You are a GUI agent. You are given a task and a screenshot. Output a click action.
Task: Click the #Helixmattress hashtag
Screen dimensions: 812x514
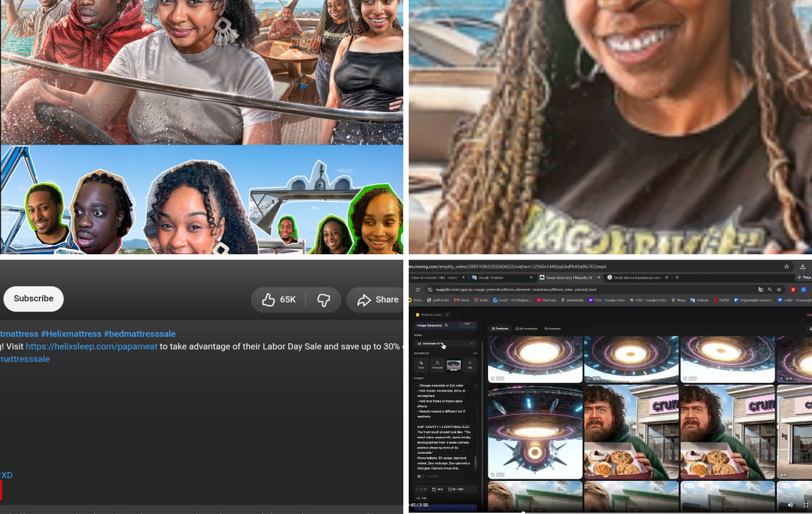tap(70, 333)
